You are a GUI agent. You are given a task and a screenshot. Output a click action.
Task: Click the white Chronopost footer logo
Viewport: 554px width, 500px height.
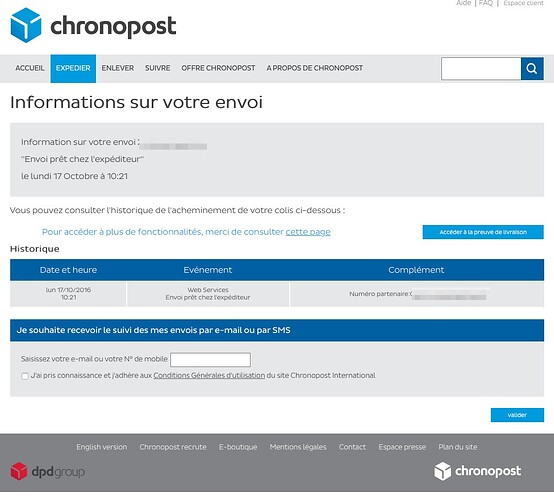[x=477, y=471]
